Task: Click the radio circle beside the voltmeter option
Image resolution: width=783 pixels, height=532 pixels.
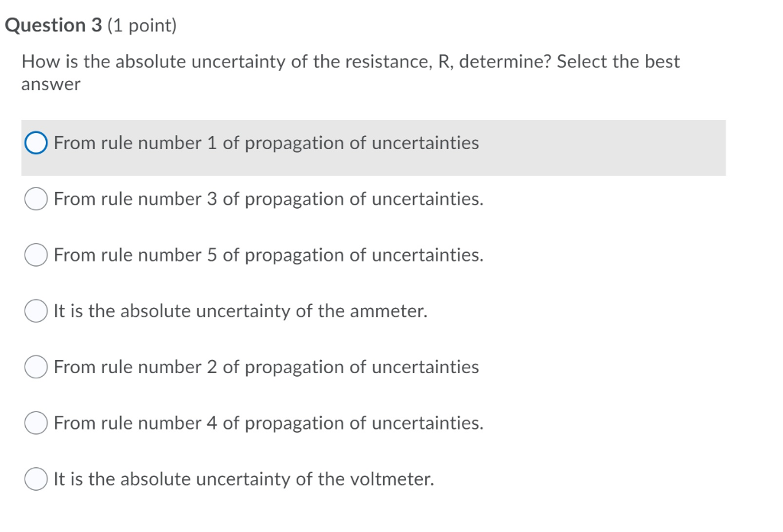Action: tap(35, 478)
